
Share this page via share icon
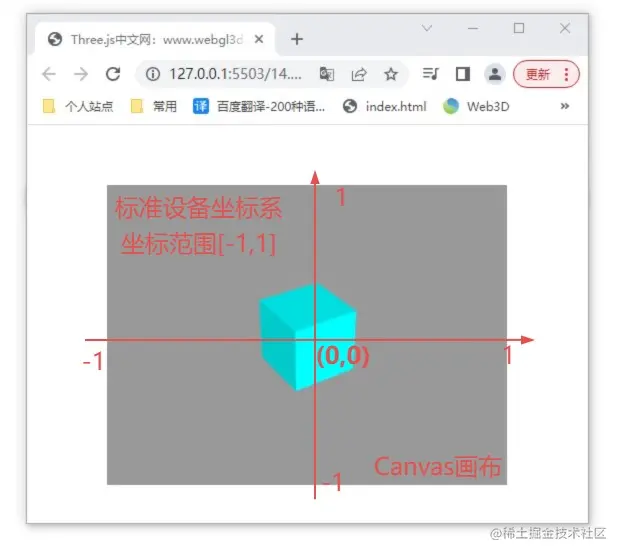tap(359, 74)
